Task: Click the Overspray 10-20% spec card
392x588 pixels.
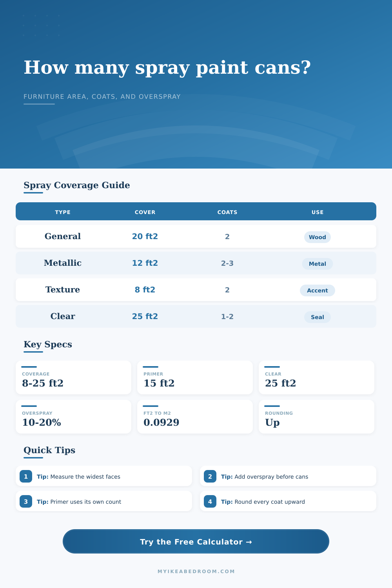Action: (x=73, y=417)
